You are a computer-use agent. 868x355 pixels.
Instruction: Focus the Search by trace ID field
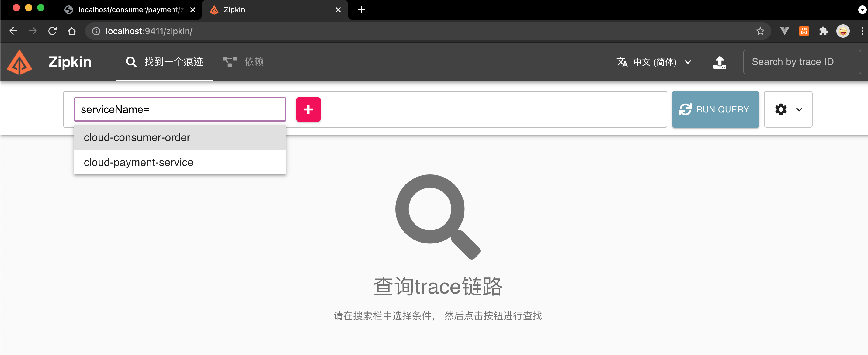[x=802, y=62]
